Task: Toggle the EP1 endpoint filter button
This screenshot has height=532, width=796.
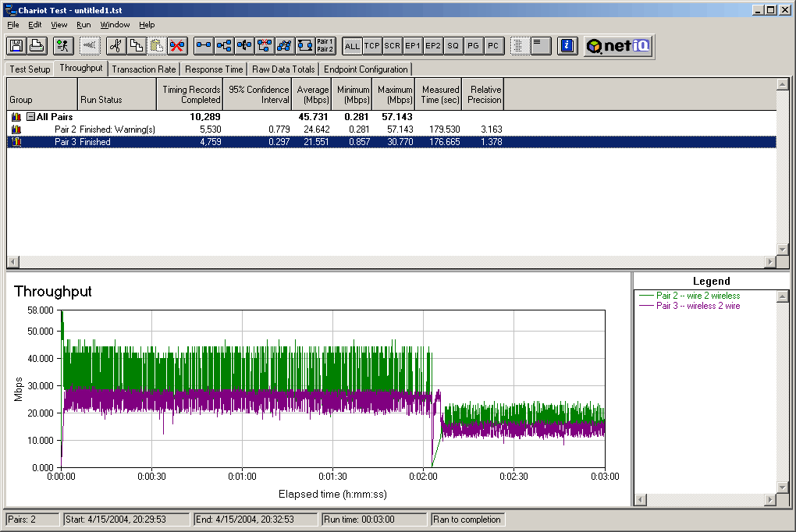Action: point(412,46)
